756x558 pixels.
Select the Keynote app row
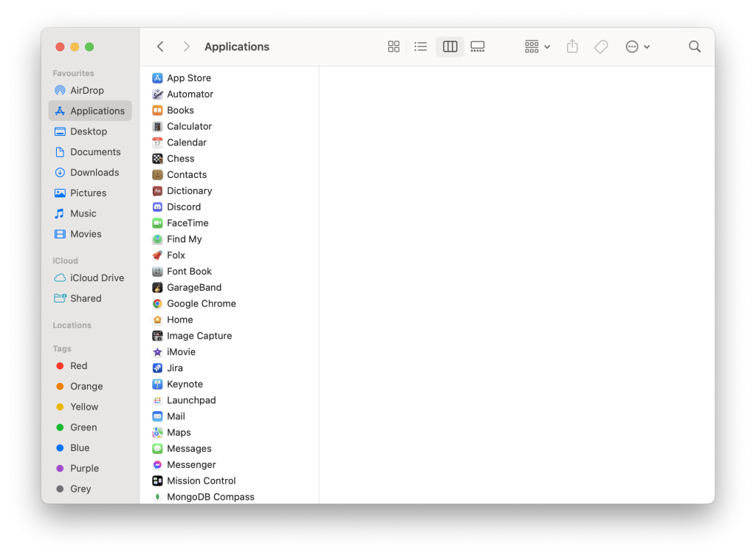[230, 385]
